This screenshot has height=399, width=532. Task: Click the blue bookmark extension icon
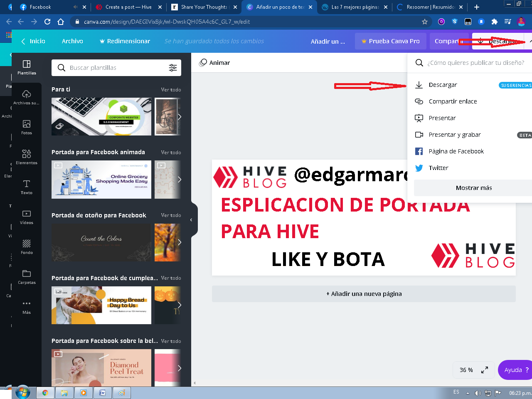click(481, 22)
